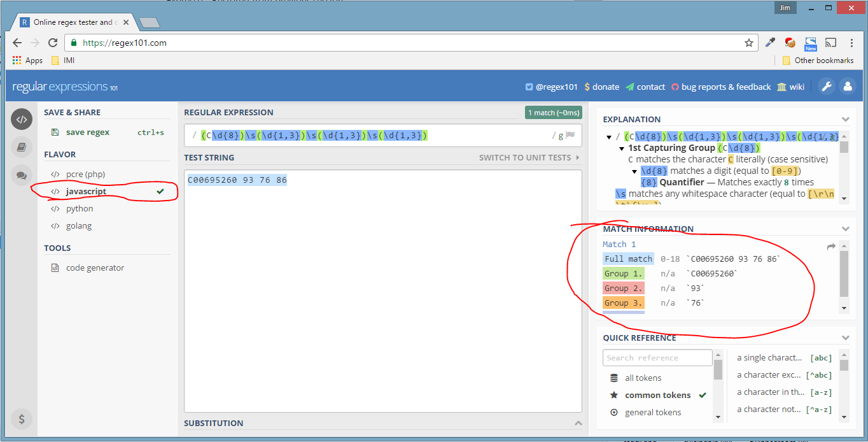The image size is (868, 442).
Task: Collapse the Quick Reference panel
Action: (845, 338)
